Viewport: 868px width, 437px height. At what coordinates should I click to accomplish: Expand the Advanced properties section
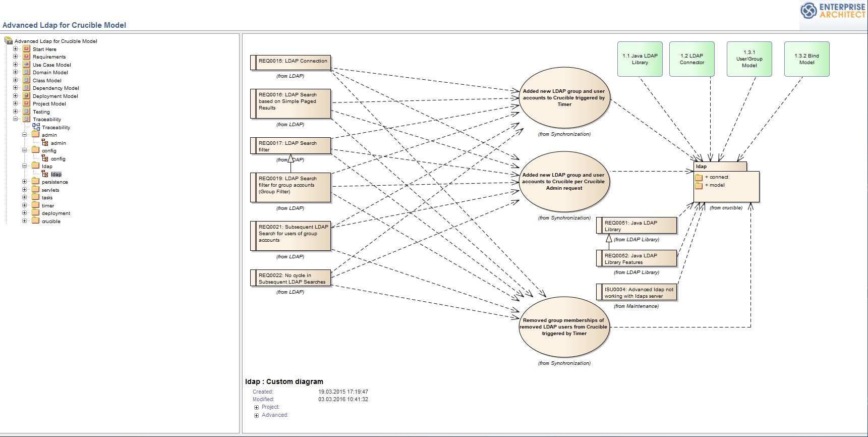256,415
